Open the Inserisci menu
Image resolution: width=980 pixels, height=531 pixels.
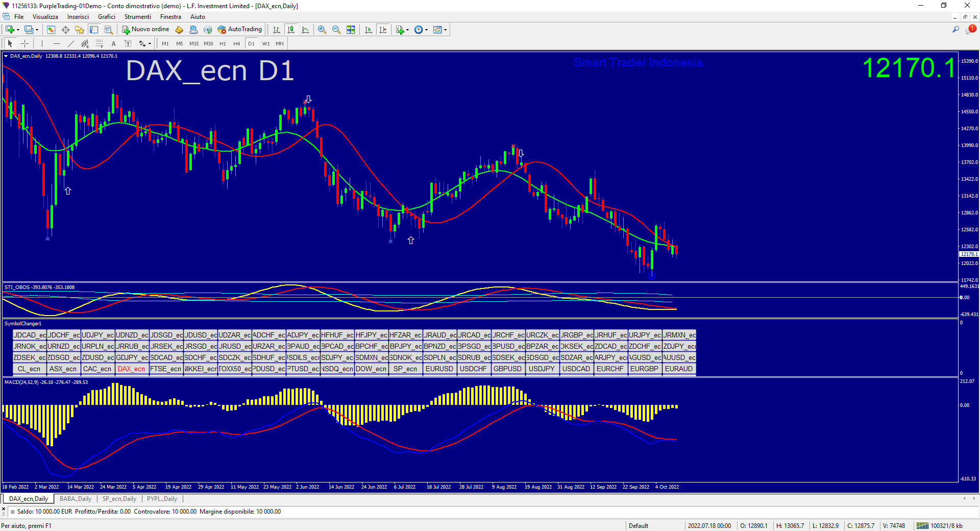[x=78, y=17]
